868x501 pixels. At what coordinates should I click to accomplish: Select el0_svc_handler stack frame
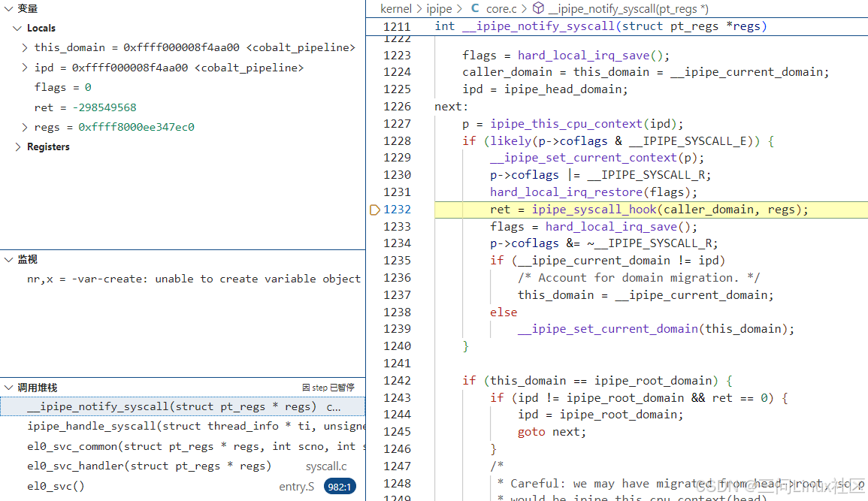183,466
